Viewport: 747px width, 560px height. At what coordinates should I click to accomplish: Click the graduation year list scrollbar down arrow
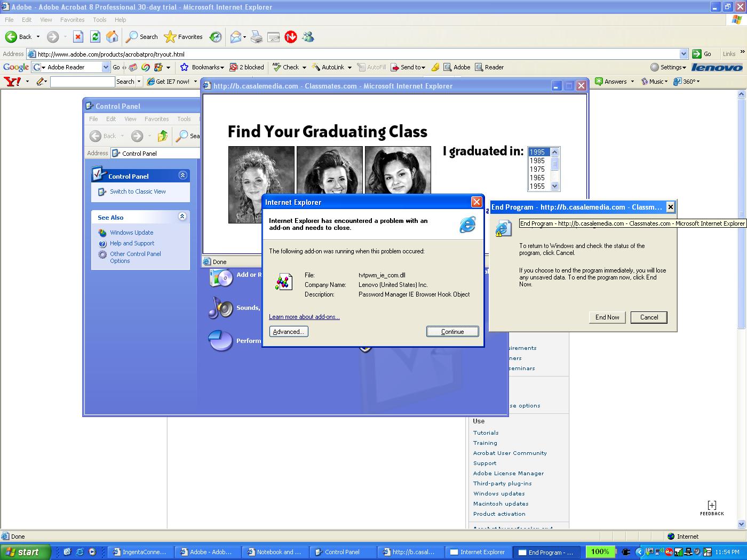pos(554,186)
